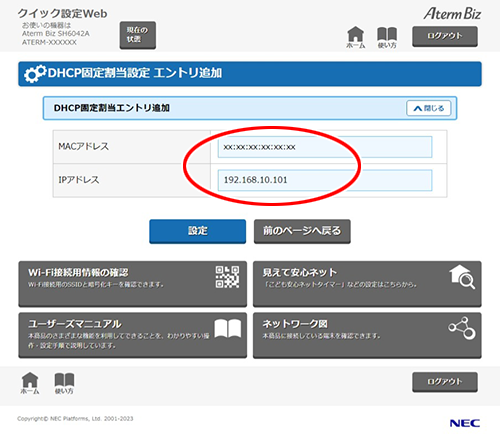This screenshot has width=500, height=446.
Task: Click the DHCP固定割当エントリ追加 section header
Action: click(250, 108)
